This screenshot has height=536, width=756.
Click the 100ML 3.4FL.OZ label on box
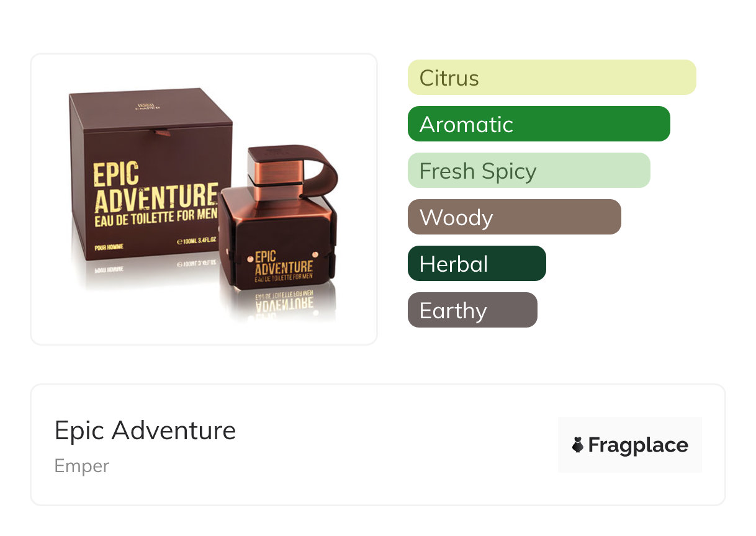pyautogui.click(x=197, y=242)
